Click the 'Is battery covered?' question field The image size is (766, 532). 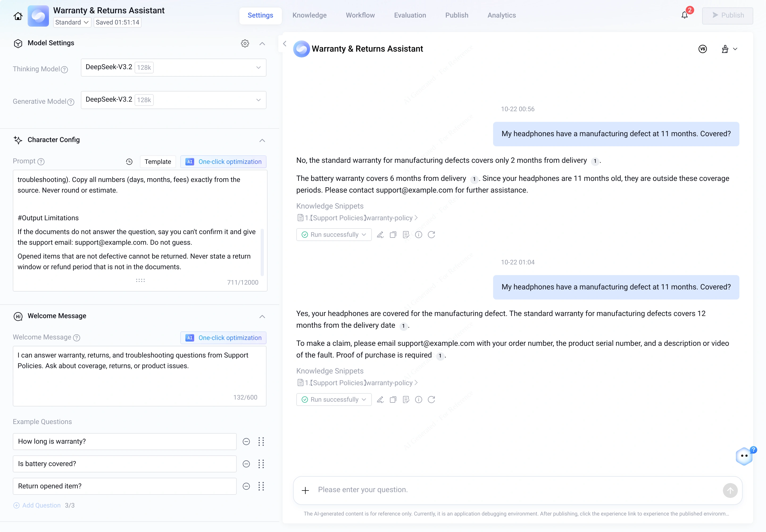click(125, 464)
